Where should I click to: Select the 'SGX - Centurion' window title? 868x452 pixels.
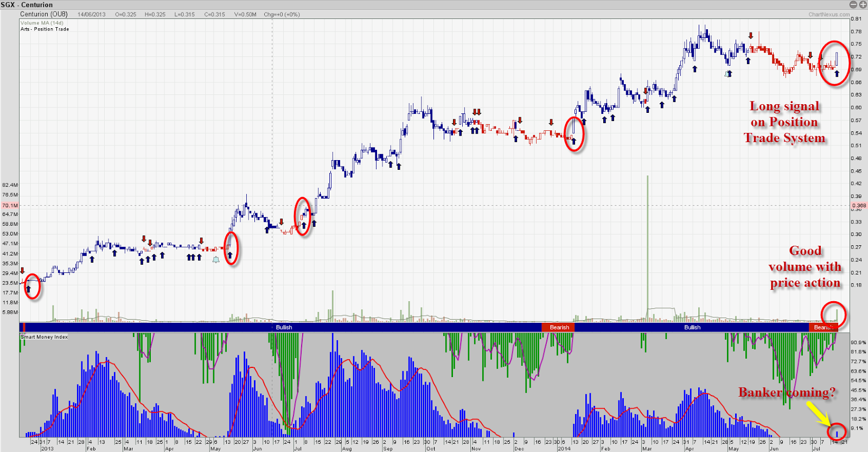pos(27,5)
